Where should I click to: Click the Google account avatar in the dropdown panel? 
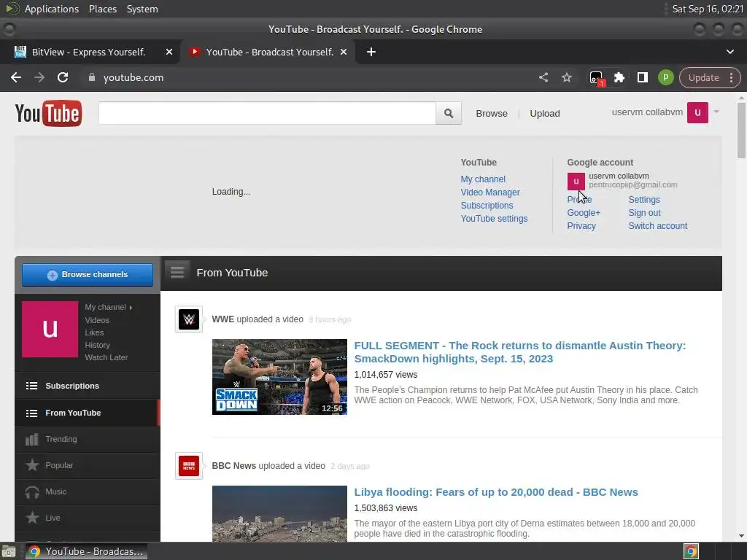click(x=576, y=181)
